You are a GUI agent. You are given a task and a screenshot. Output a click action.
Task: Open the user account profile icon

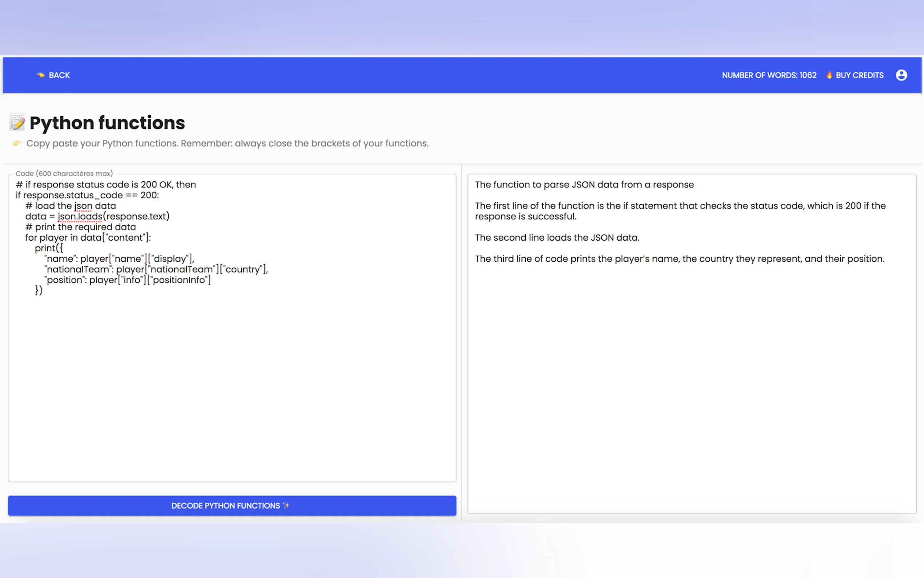pos(901,75)
